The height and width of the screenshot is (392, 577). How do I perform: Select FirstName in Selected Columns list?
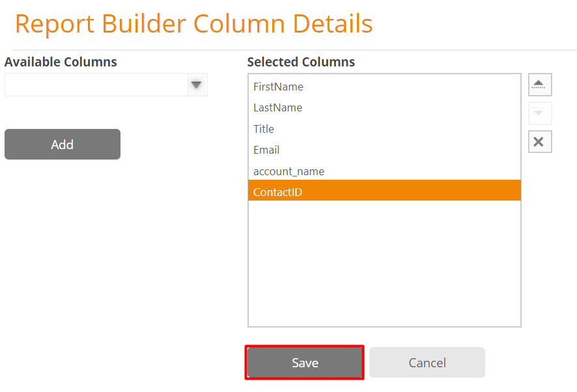pyautogui.click(x=384, y=87)
